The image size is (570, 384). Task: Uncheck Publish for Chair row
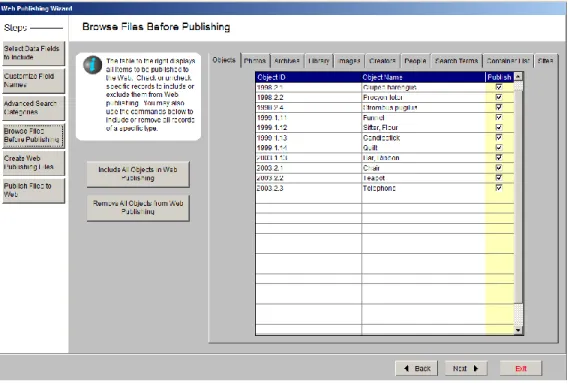(x=499, y=168)
